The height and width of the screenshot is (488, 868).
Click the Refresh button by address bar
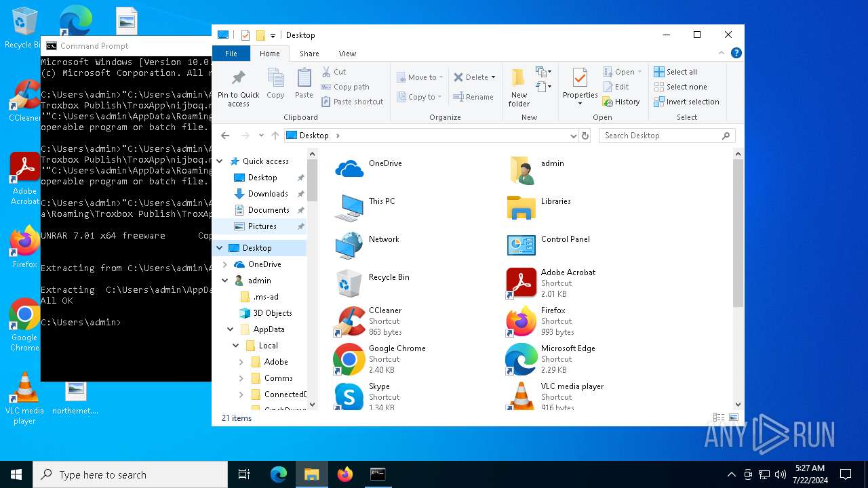click(586, 136)
